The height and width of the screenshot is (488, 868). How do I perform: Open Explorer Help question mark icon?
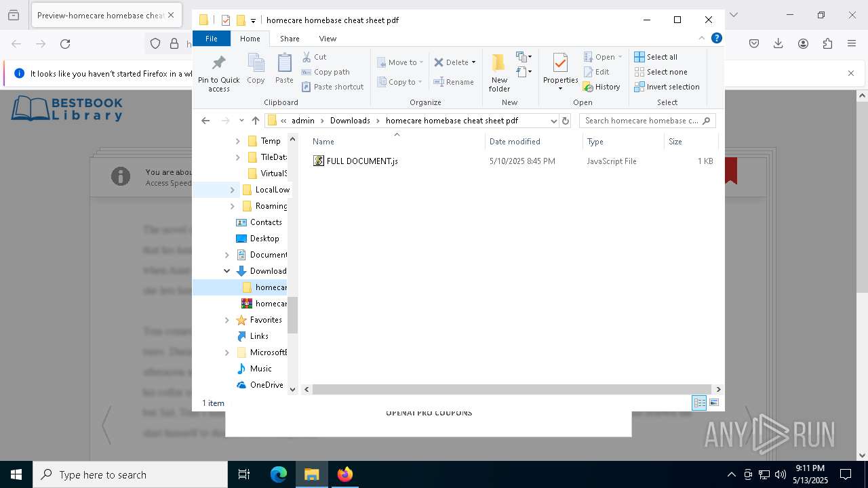(716, 39)
